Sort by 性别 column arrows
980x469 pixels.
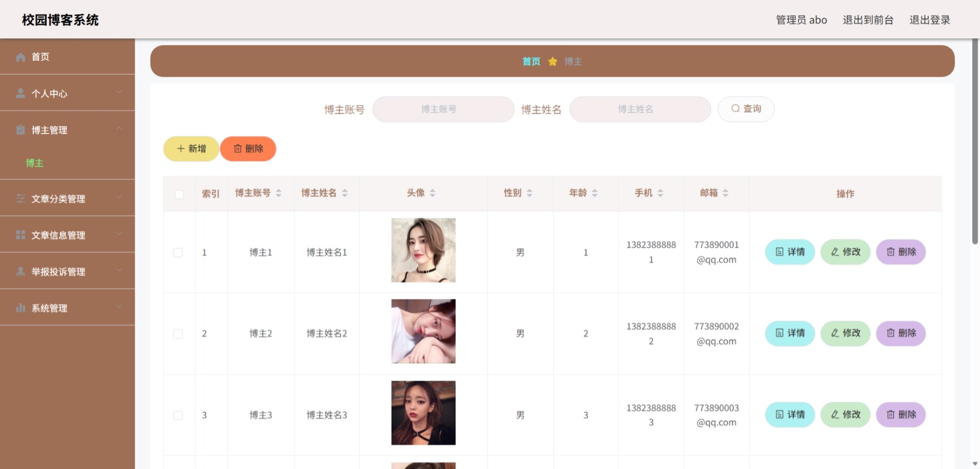[529, 193]
